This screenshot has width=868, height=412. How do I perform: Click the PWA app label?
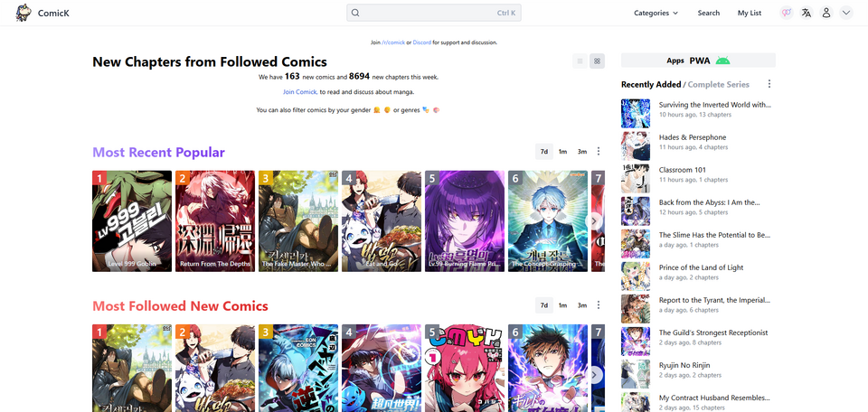coord(700,61)
